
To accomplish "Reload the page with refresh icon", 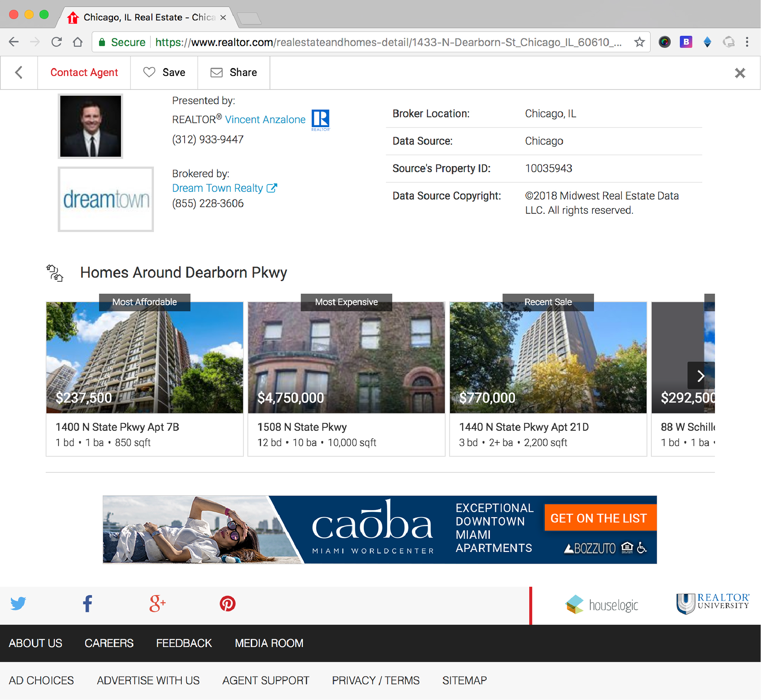I will 57,42.
